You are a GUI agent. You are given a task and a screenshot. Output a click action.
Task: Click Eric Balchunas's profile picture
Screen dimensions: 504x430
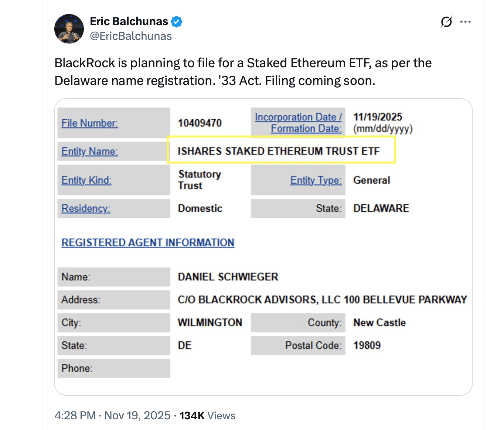pos(69,28)
